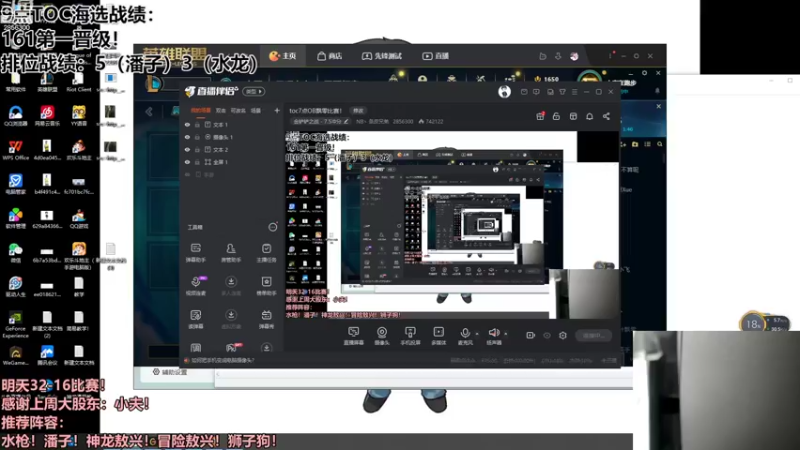
Task: Open the 榜单助手 tool in the toolbox
Action: click(x=266, y=286)
